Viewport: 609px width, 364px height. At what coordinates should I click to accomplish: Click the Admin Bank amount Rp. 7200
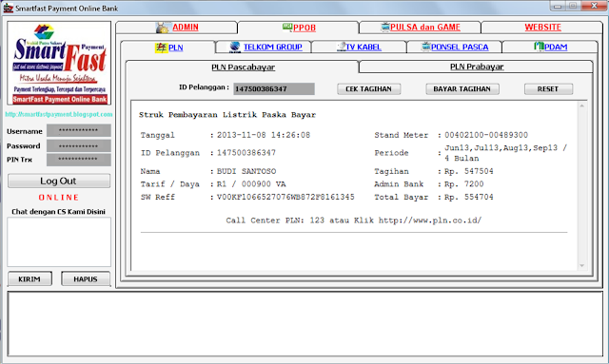(464, 184)
